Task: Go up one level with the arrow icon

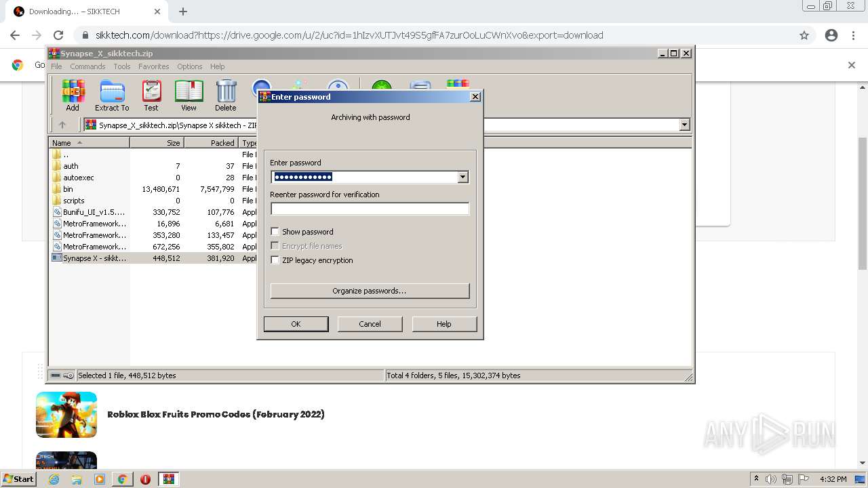Action: click(x=62, y=125)
